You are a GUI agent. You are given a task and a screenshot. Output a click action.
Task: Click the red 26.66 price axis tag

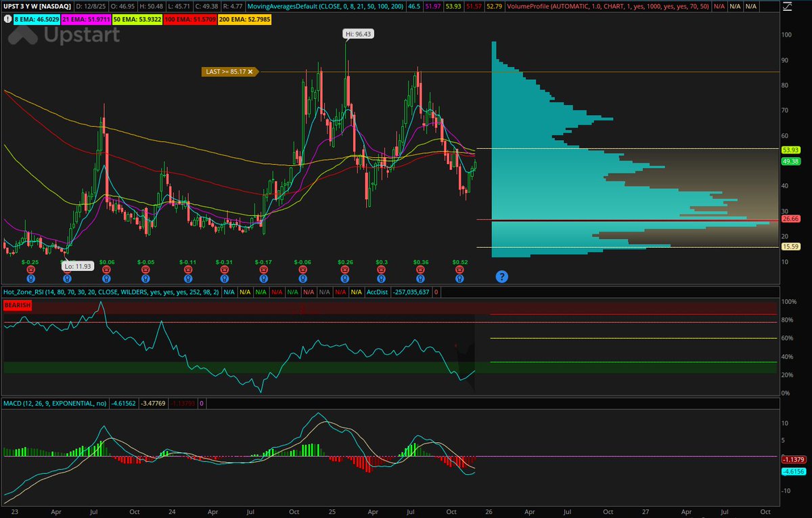[x=790, y=219]
